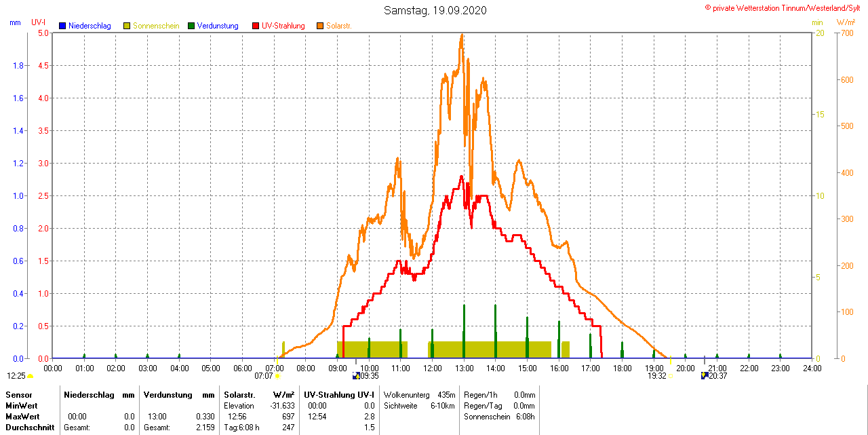Image resolution: width=868 pixels, height=435 pixels.
Task: Click the MinWert row label
Action: click(22, 406)
